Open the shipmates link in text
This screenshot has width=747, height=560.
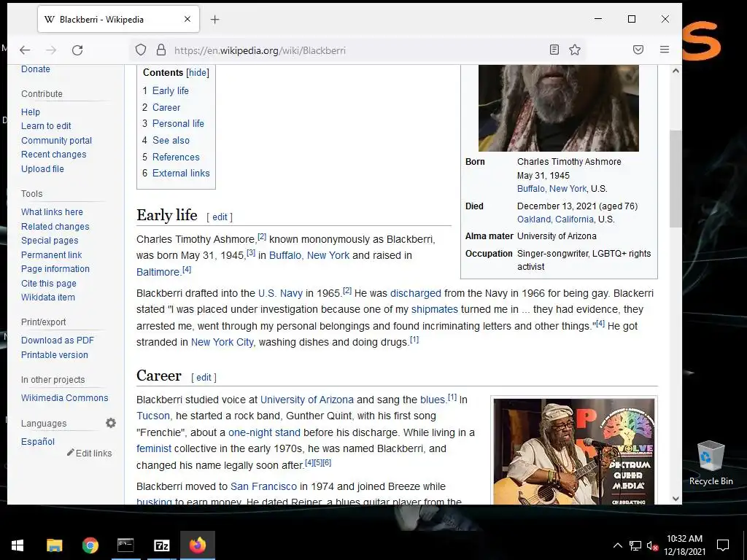coord(435,309)
